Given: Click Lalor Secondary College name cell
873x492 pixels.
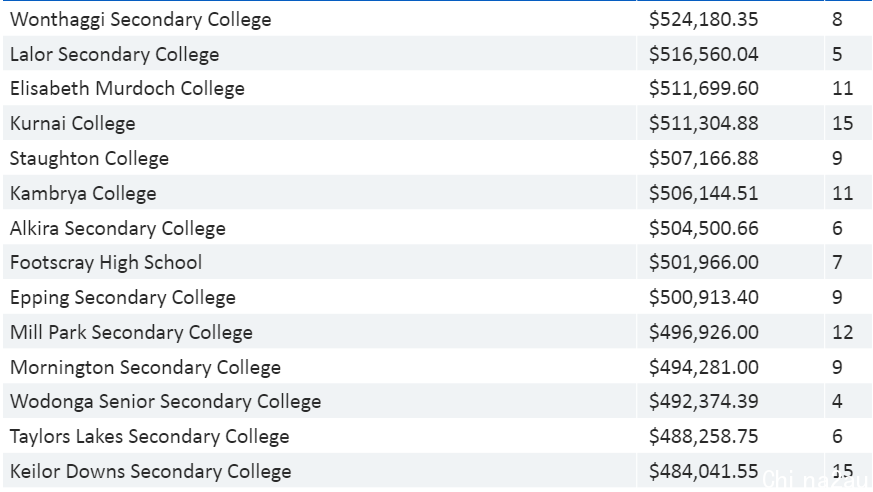Looking at the screenshot, I should [x=319, y=54].
